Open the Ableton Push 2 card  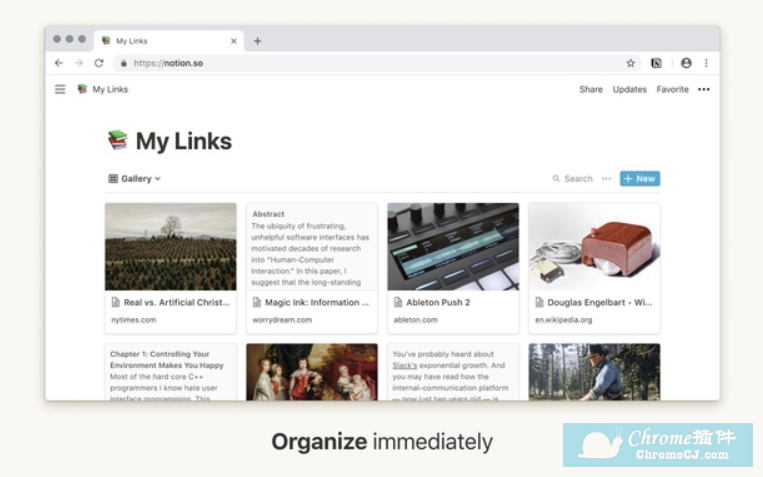coord(453,267)
